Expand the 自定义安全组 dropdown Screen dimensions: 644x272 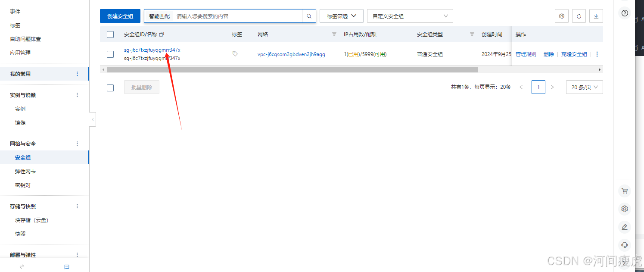[x=410, y=16]
